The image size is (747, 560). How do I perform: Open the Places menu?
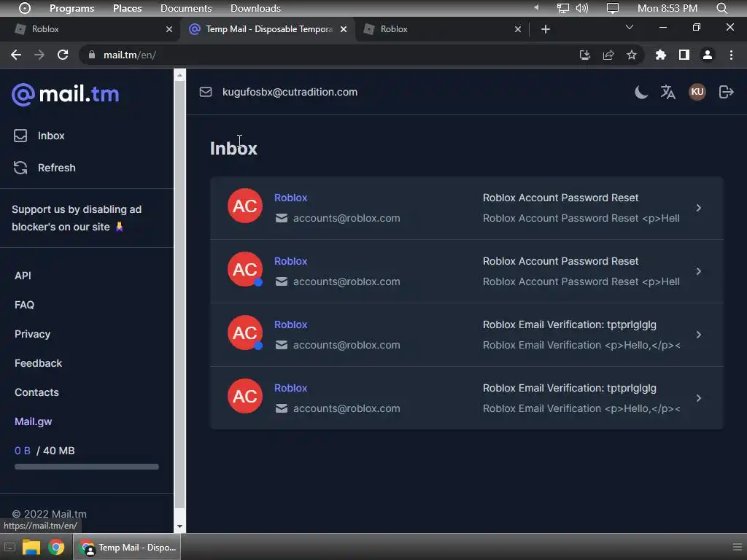pos(127,8)
